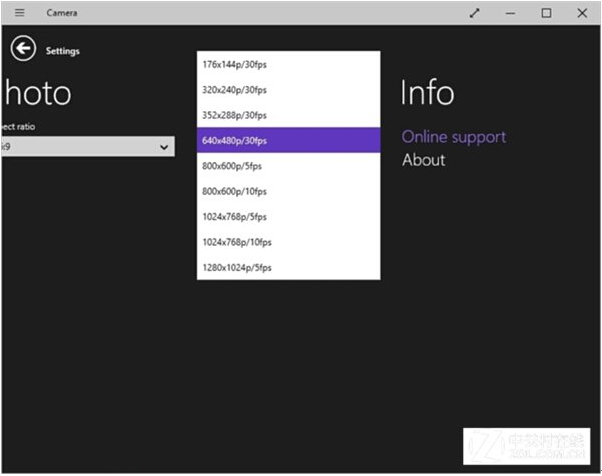The height and width of the screenshot is (476, 602).
Task: Select highlighted 640x480p/30fps option
Action: (x=288, y=140)
